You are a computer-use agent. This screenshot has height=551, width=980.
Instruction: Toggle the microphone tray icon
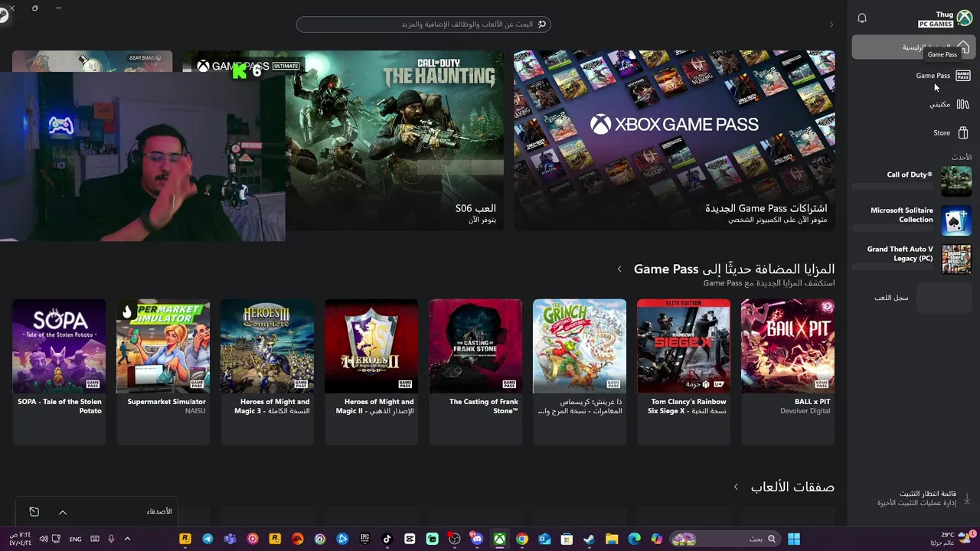(111, 539)
